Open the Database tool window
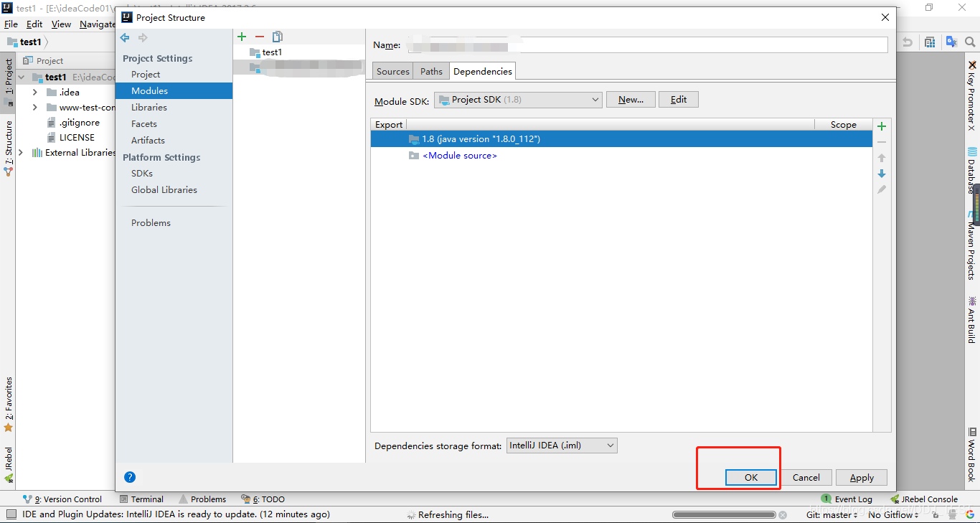 pyautogui.click(x=972, y=171)
